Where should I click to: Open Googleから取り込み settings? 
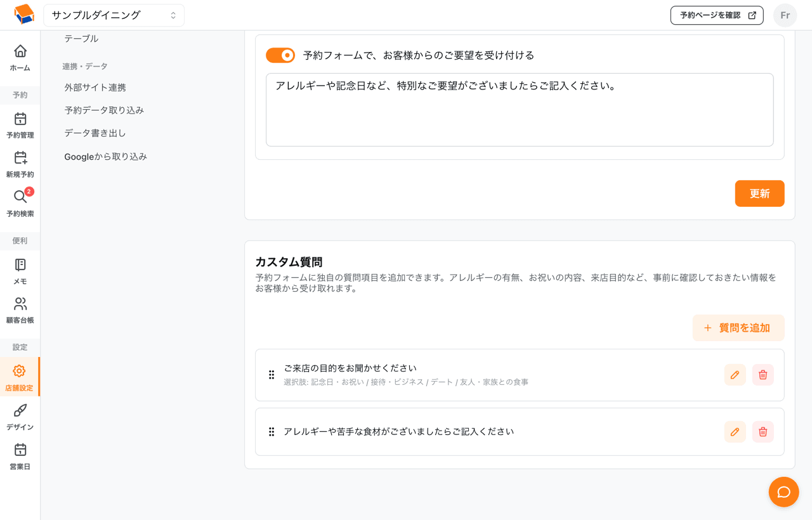[x=105, y=157]
